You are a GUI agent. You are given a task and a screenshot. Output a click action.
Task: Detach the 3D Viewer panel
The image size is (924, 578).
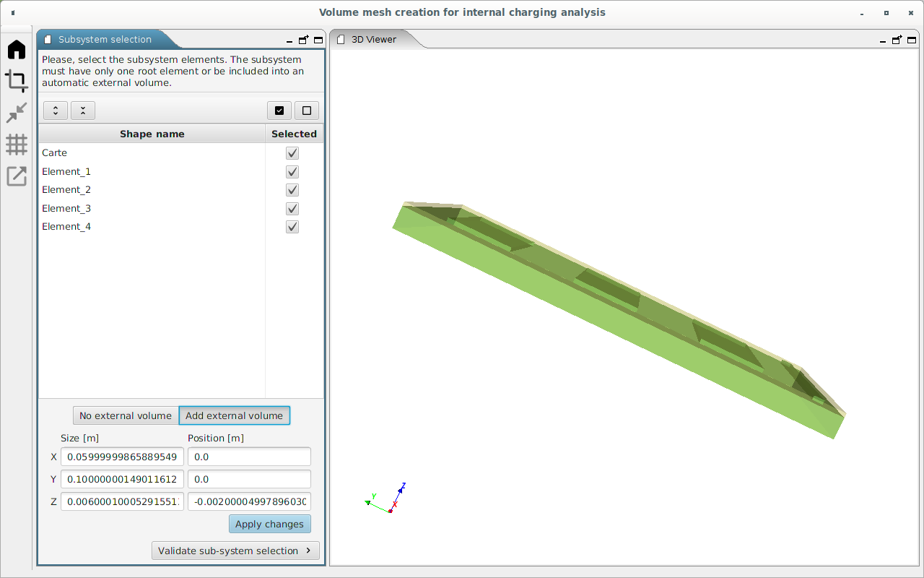(x=897, y=40)
